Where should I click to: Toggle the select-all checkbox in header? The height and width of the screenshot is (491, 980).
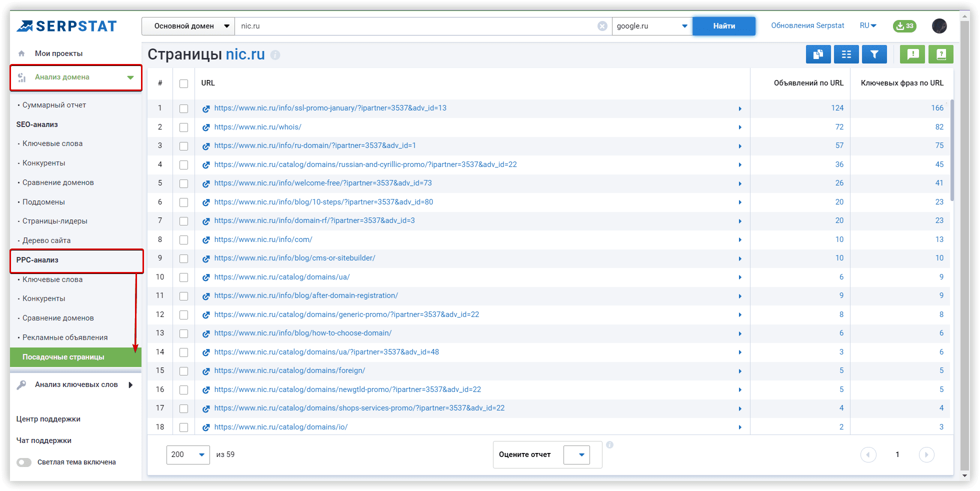click(x=184, y=83)
